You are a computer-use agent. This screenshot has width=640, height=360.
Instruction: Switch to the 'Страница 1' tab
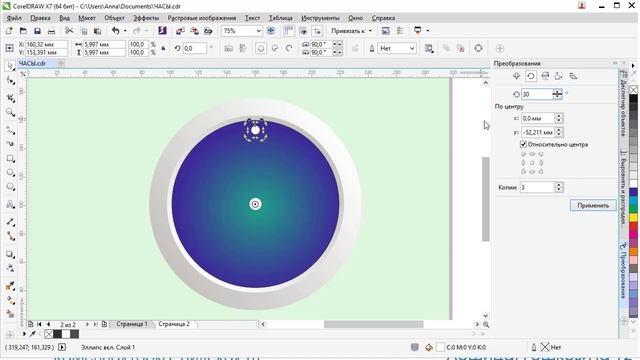[x=131, y=324]
